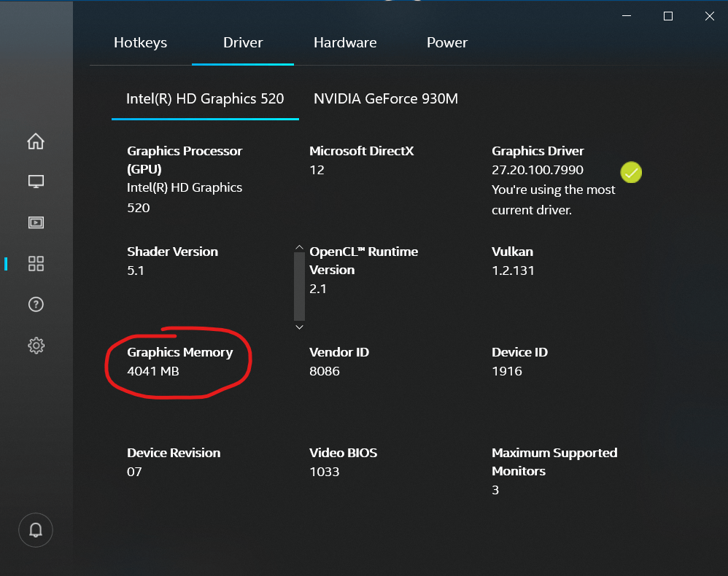Click the green driver-up-to-date checkmark
The image size is (728, 576).
(x=631, y=173)
